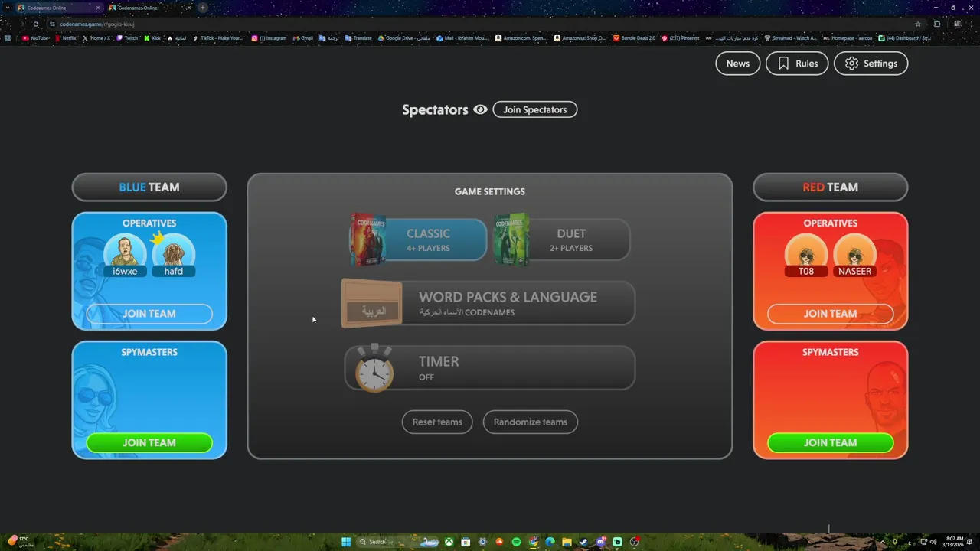This screenshot has height=551, width=980.
Task: Open Discord from taskbar
Action: tap(600, 542)
